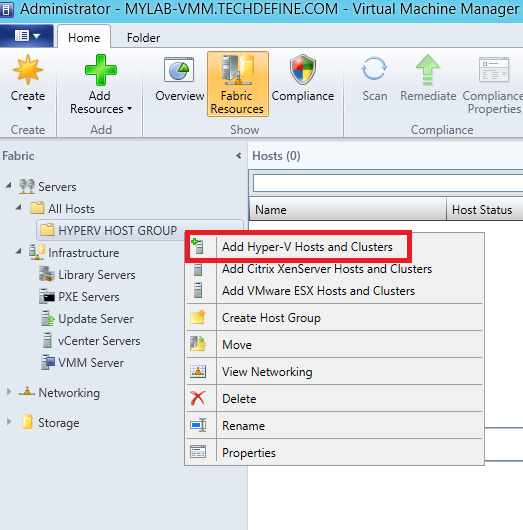The image size is (523, 530).
Task: Click the Move folder icon in context menu
Action: click(197, 344)
